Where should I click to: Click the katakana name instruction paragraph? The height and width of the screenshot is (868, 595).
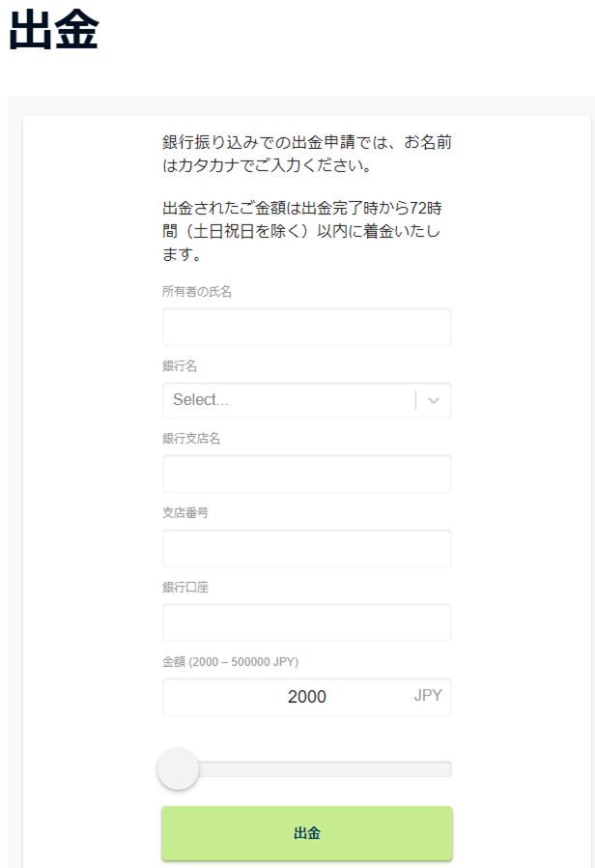pos(307,154)
